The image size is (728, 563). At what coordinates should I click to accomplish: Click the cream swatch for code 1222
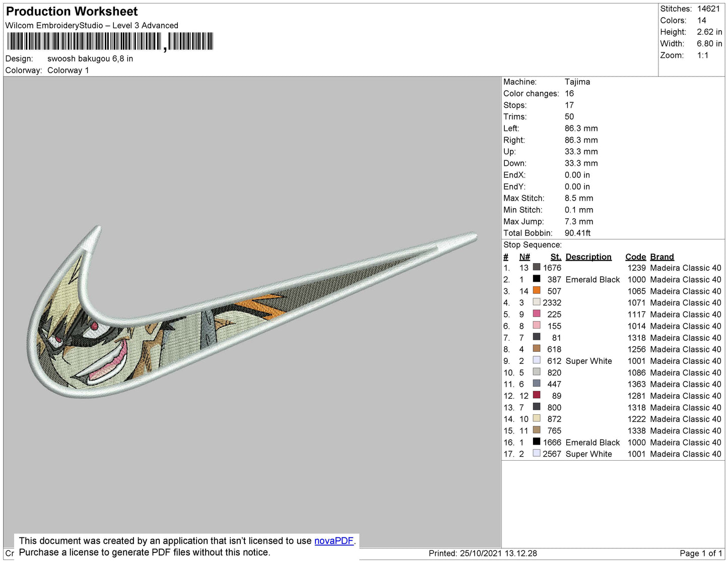click(x=537, y=418)
